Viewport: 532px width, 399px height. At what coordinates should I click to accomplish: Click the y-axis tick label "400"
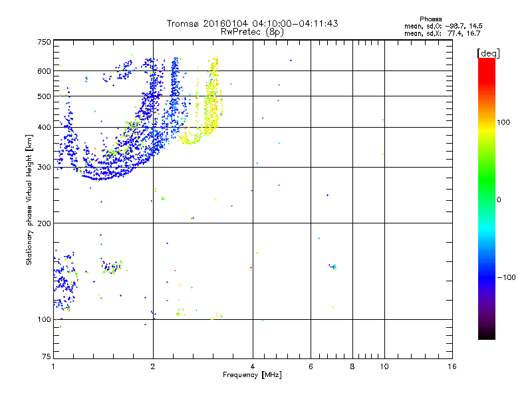(44, 128)
